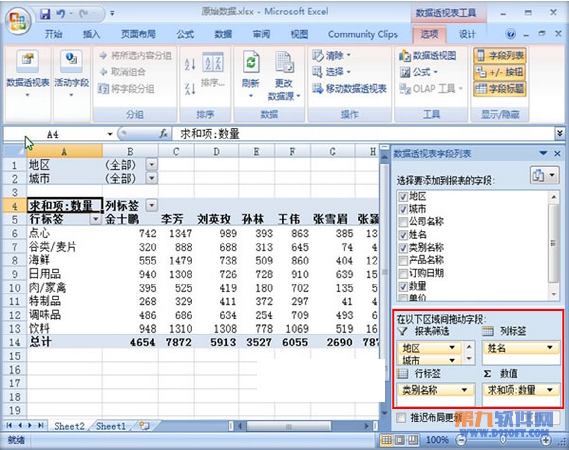Image resolution: width=569 pixels, height=450 pixels.
Task: Open the 排序 sort dialog
Action: tap(213, 70)
